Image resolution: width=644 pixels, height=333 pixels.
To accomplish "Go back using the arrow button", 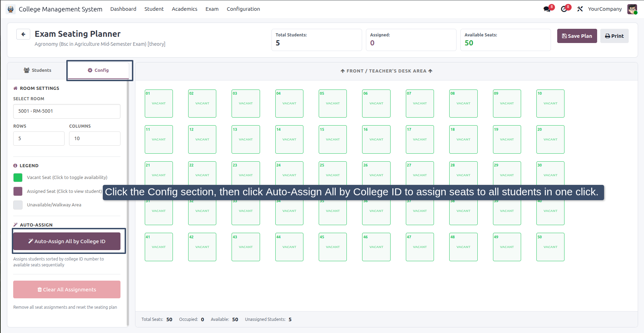I will pos(23,34).
